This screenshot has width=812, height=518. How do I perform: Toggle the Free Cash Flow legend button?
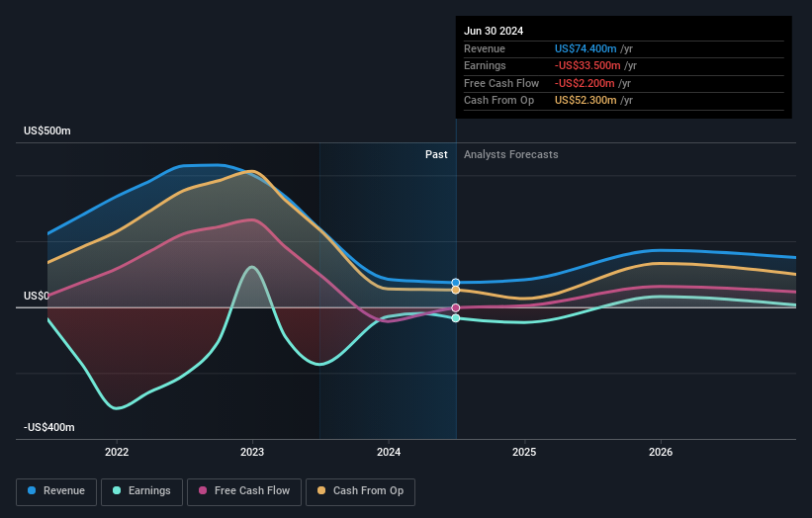pyautogui.click(x=244, y=491)
